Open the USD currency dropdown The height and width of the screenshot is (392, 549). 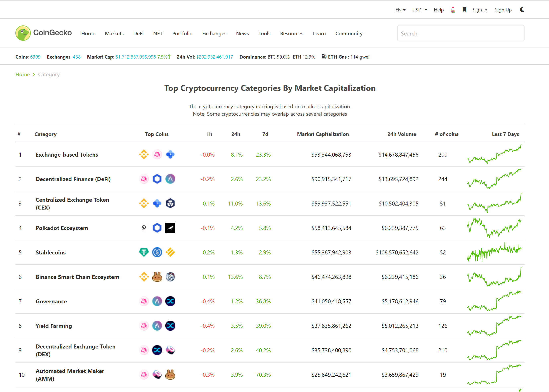(419, 10)
